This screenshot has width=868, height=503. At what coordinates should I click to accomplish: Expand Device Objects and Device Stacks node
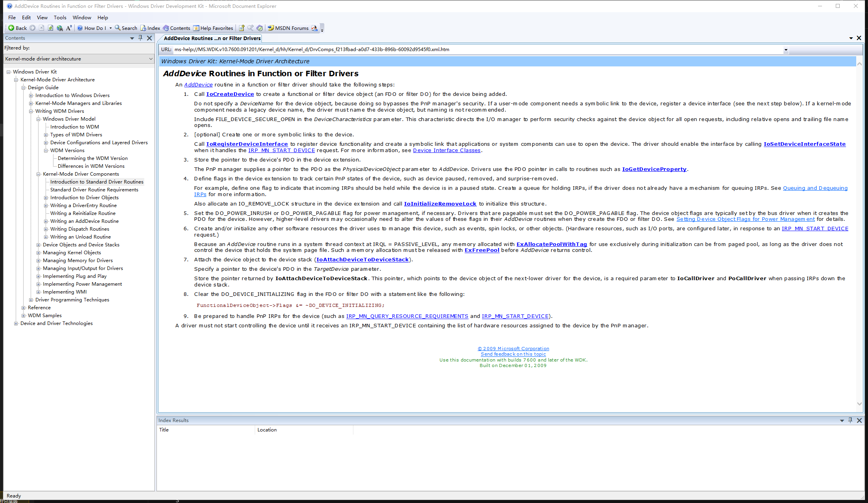(39, 245)
